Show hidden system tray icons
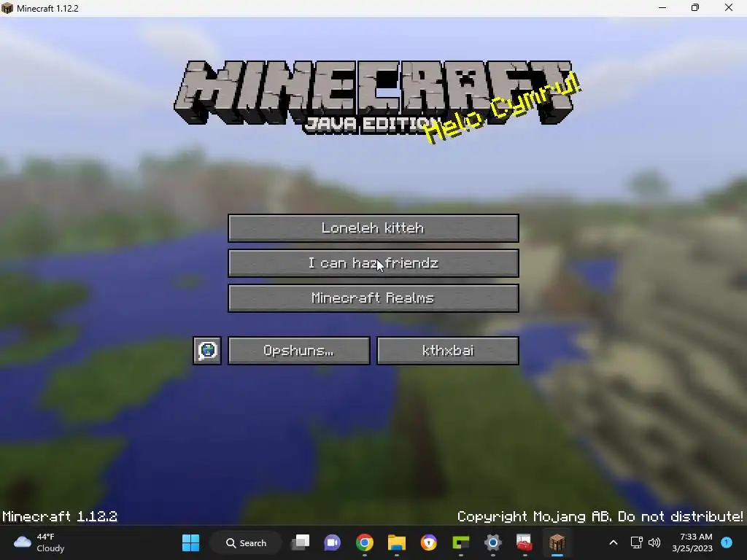747x560 pixels. [x=614, y=542]
